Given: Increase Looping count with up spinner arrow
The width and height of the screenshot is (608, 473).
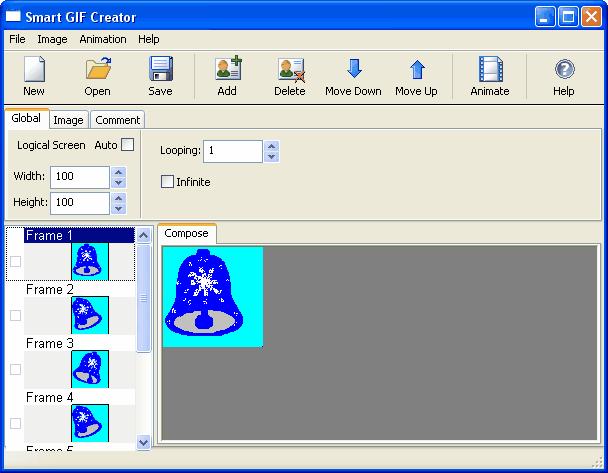Looking at the screenshot, I should 271,146.
